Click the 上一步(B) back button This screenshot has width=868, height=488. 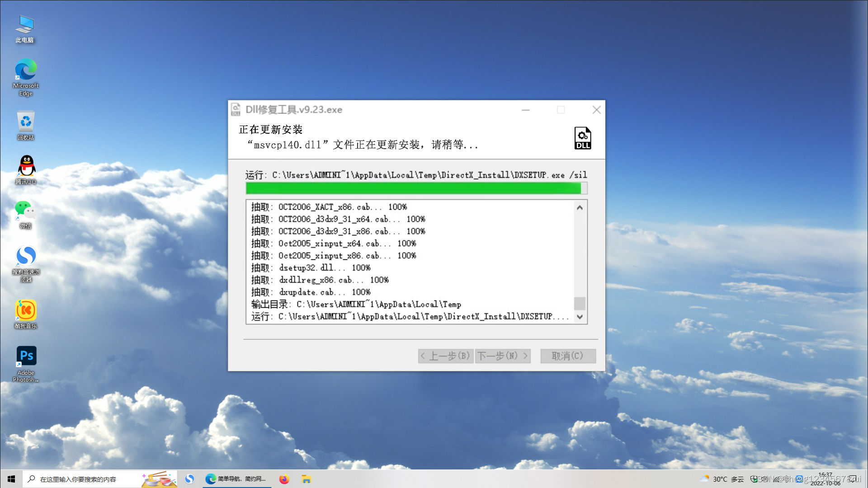445,356
